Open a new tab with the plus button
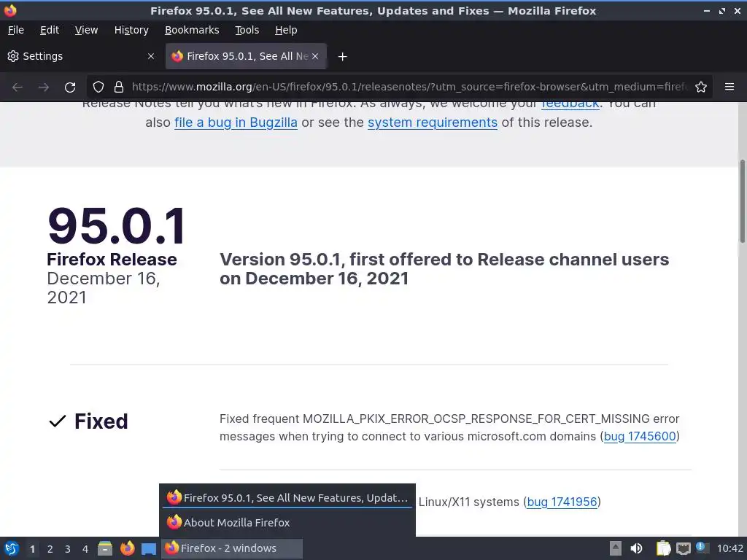Image resolution: width=747 pixels, height=560 pixels. tap(342, 57)
